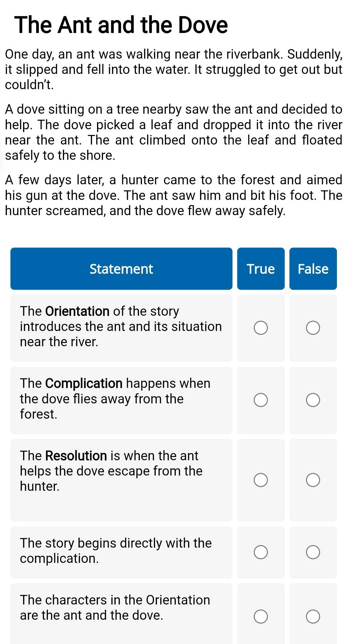Choose True for the Resolution ant helps dove statement
Image resolution: width=354 pixels, height=644 pixels.
click(261, 480)
